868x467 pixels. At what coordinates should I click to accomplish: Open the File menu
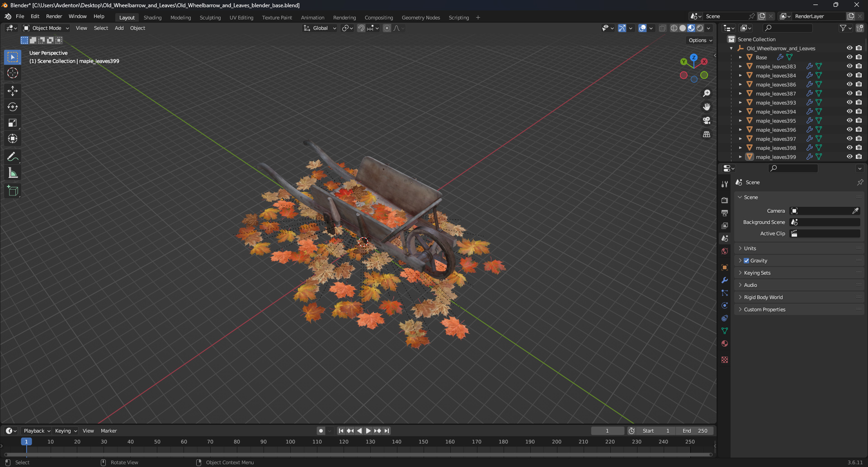click(20, 16)
